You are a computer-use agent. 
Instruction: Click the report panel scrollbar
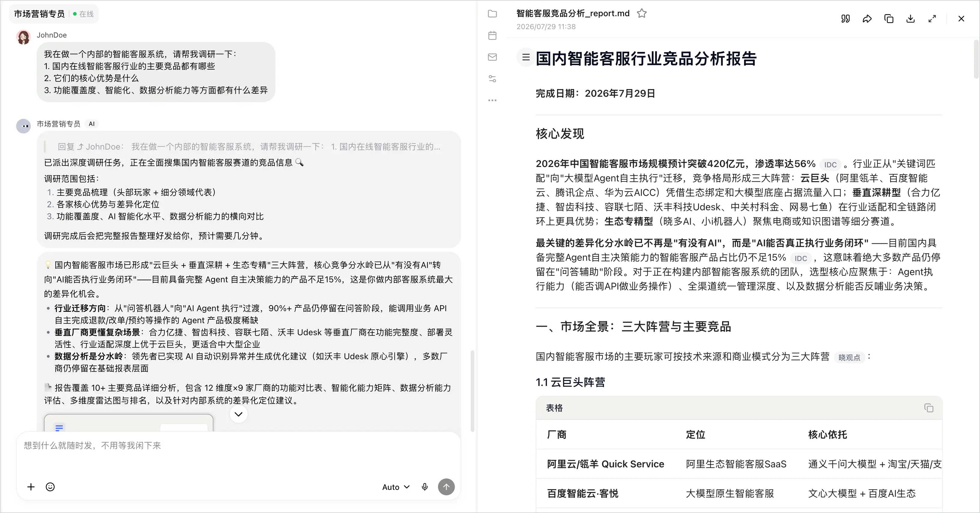(x=976, y=59)
